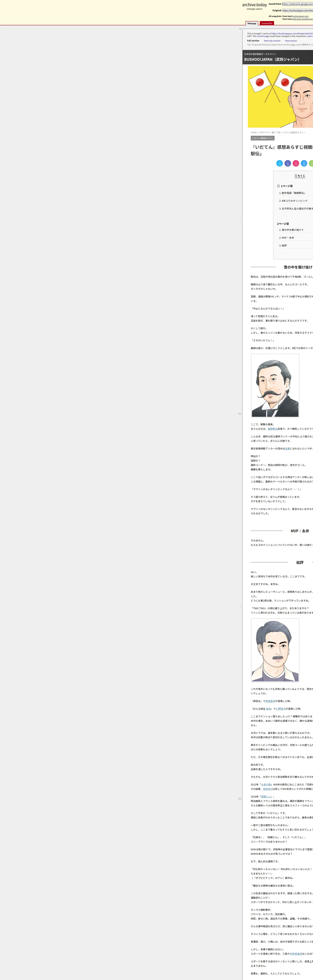
Task: Open the BUSHOO!JAPAN site title
Action: tap(272, 59)
